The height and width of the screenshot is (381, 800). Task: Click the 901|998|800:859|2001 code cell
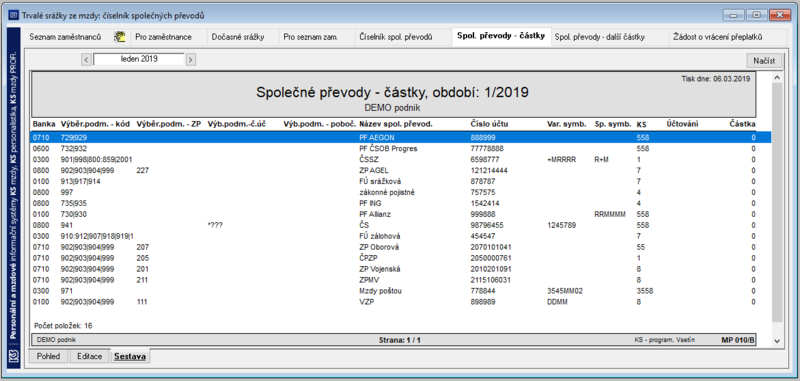tap(96, 159)
